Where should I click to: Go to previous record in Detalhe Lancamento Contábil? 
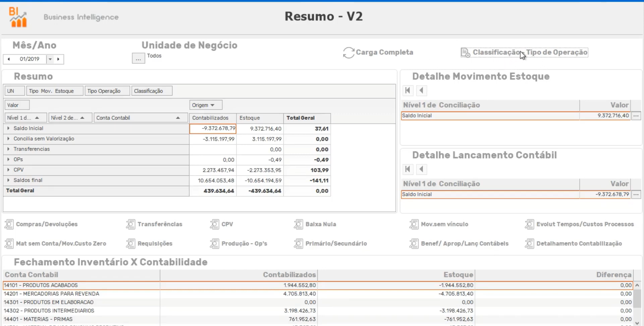tap(421, 169)
